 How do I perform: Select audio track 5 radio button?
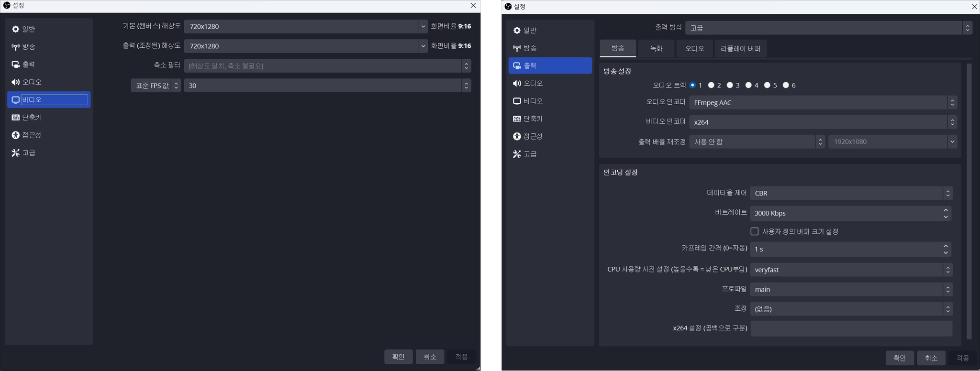(x=768, y=85)
